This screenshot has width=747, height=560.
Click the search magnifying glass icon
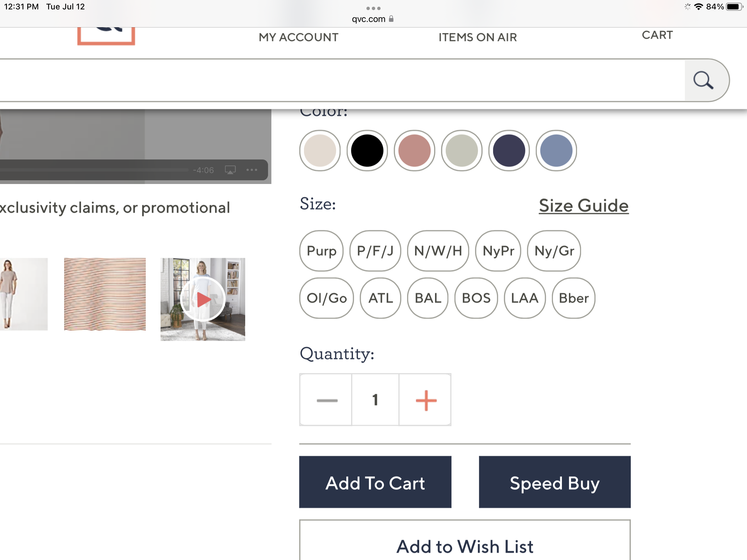point(703,80)
